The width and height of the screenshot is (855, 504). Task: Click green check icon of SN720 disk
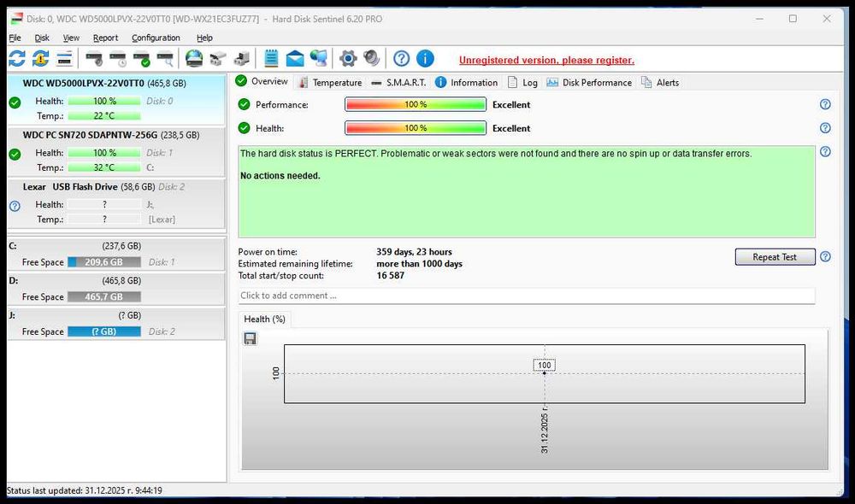click(15, 155)
